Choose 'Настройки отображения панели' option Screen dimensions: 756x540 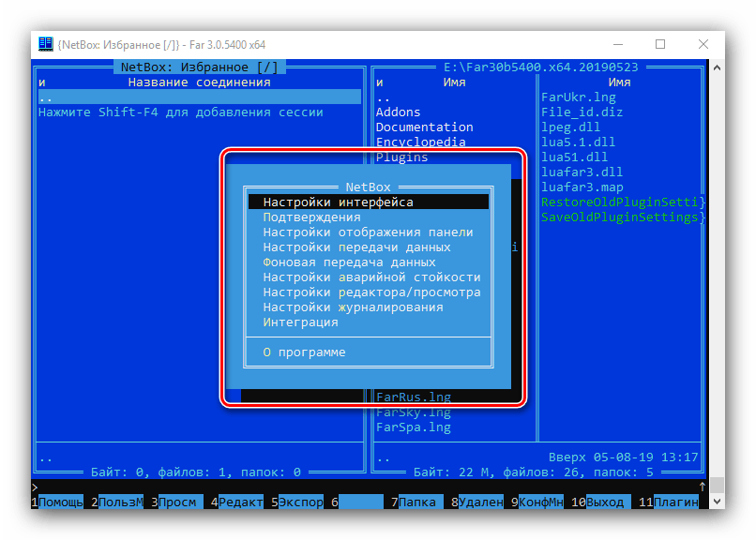368,232
